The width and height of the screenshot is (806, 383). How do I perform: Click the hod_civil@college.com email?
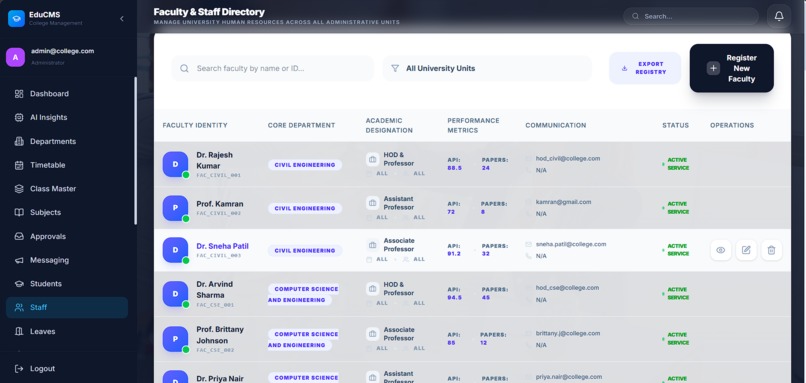pos(568,159)
